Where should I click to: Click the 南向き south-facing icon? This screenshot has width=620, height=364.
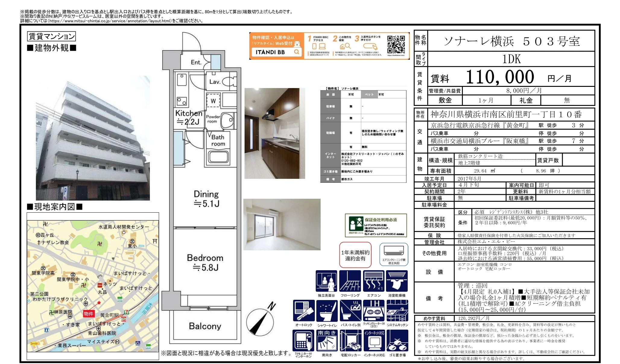tap(327, 340)
